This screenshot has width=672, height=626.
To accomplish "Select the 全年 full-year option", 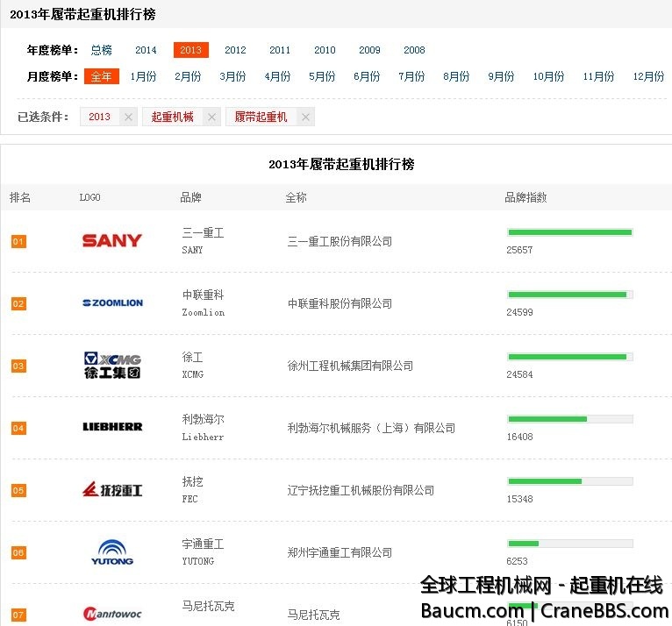I will (102, 76).
